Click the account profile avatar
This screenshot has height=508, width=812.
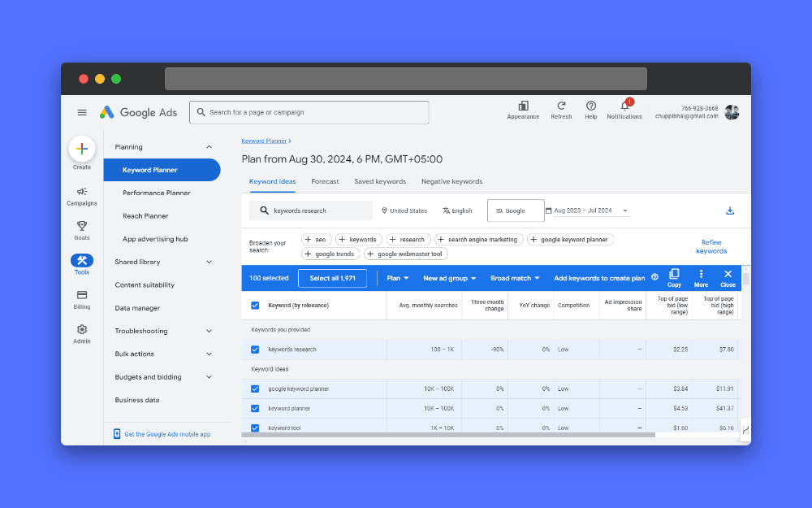(732, 112)
